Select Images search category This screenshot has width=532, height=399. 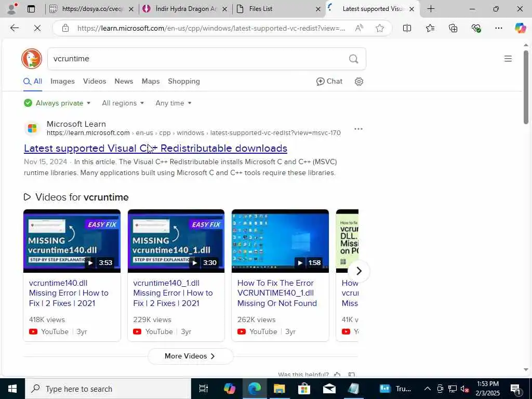[x=62, y=82]
